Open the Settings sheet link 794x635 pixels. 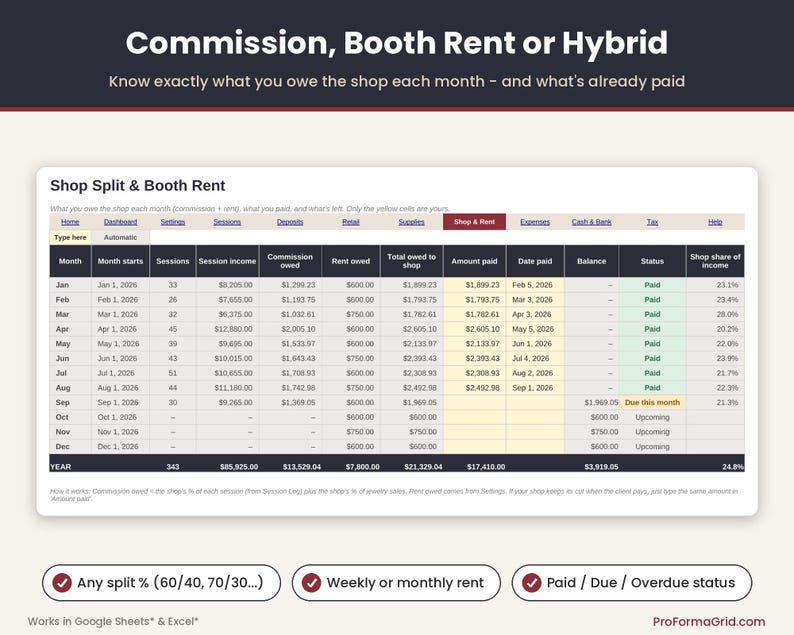click(173, 222)
